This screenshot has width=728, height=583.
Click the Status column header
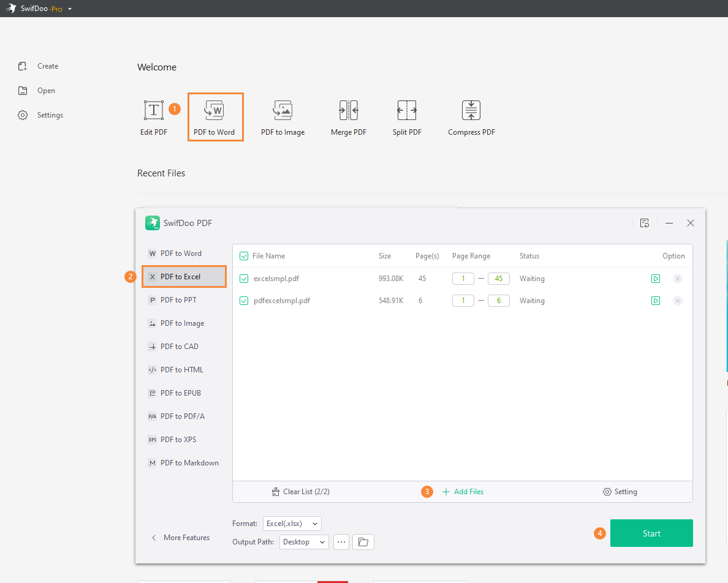529,256
